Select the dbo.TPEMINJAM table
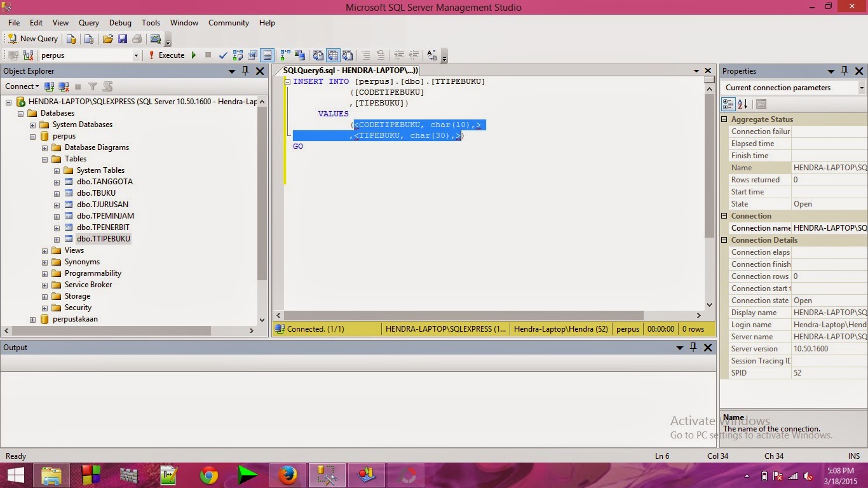The image size is (868, 488). coord(105,216)
